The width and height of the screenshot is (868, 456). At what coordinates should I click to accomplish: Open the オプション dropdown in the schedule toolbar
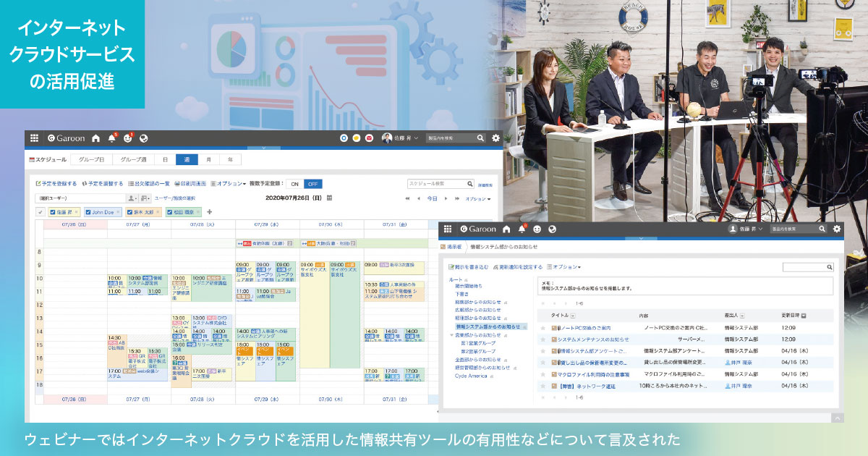[x=231, y=184]
